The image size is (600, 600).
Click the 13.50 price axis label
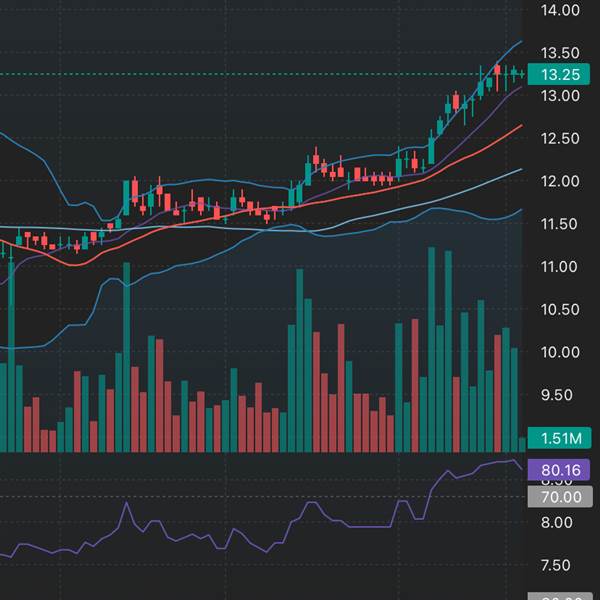[560, 53]
